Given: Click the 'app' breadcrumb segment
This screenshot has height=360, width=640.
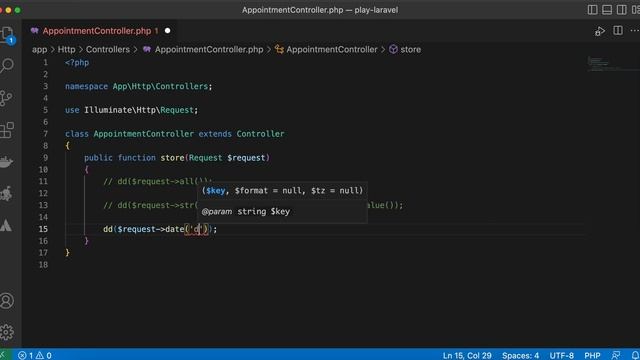Looking at the screenshot, I should click(x=39, y=49).
